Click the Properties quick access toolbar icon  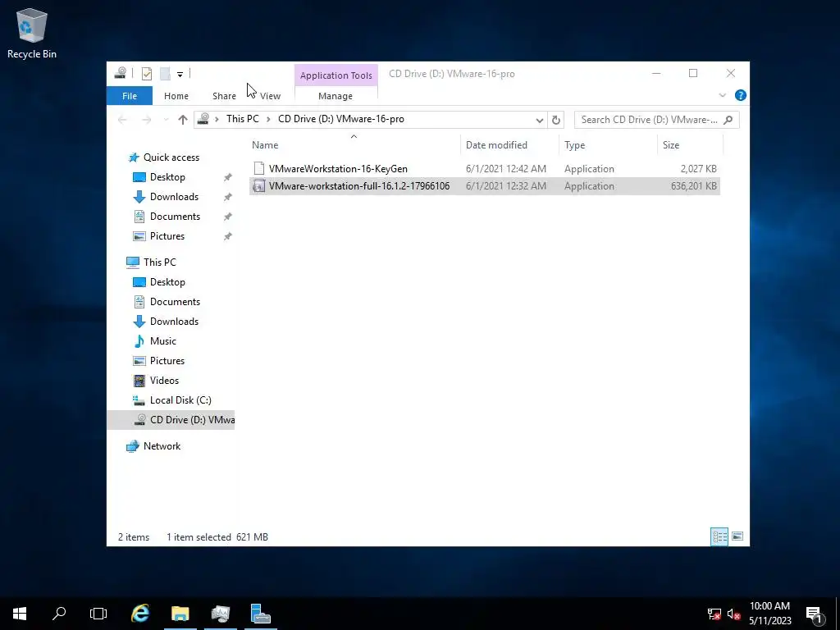147,73
